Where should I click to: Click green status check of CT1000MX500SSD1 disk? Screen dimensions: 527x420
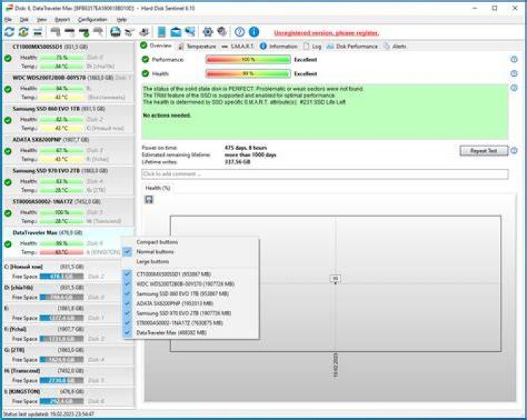[x=8, y=58]
